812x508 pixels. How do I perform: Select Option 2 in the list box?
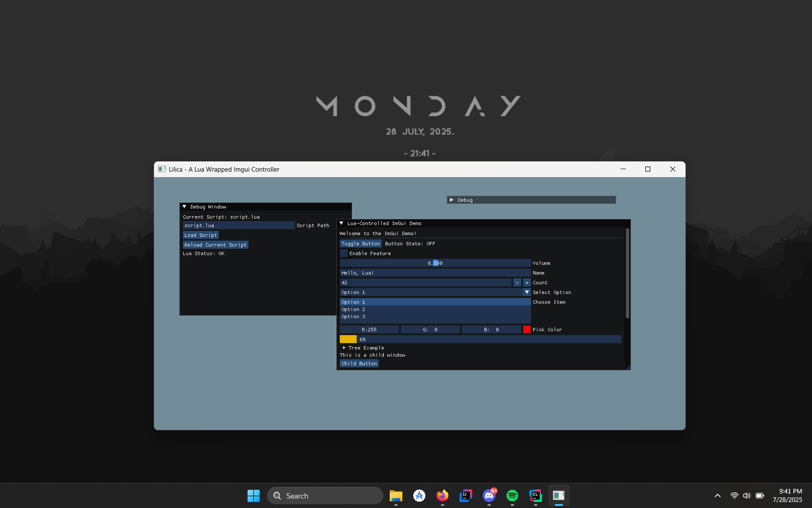pyautogui.click(x=435, y=309)
